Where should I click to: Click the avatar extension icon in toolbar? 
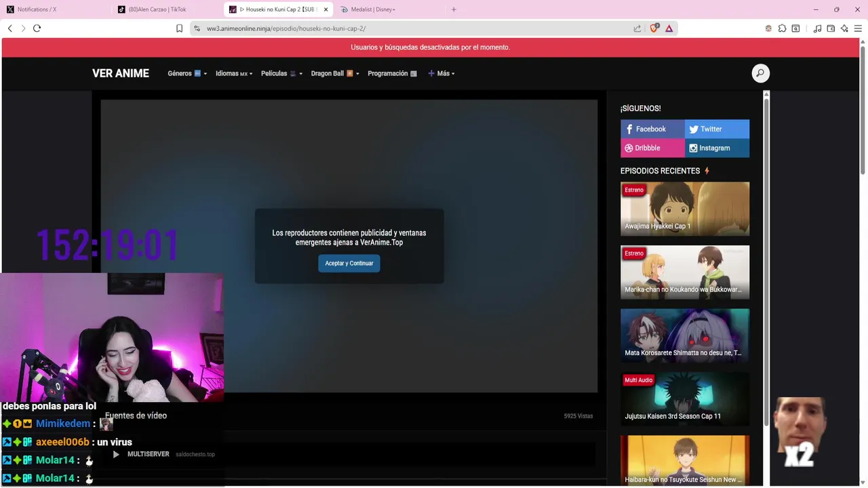[768, 28]
